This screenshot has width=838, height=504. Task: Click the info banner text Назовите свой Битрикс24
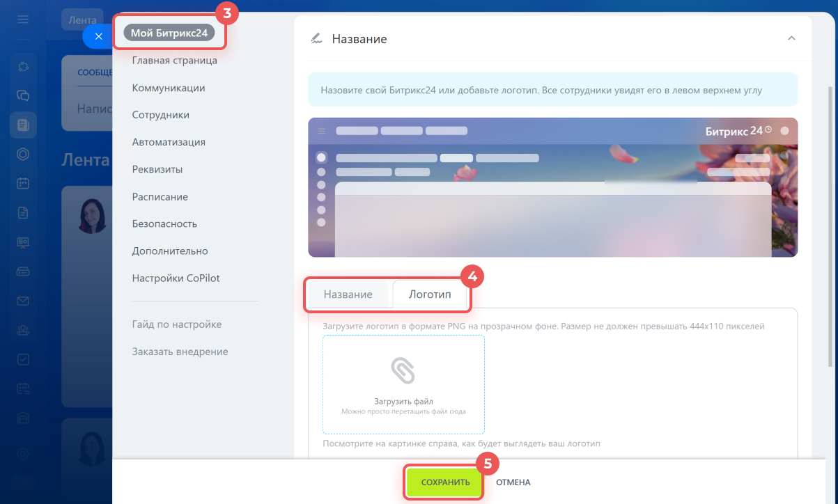click(x=541, y=90)
